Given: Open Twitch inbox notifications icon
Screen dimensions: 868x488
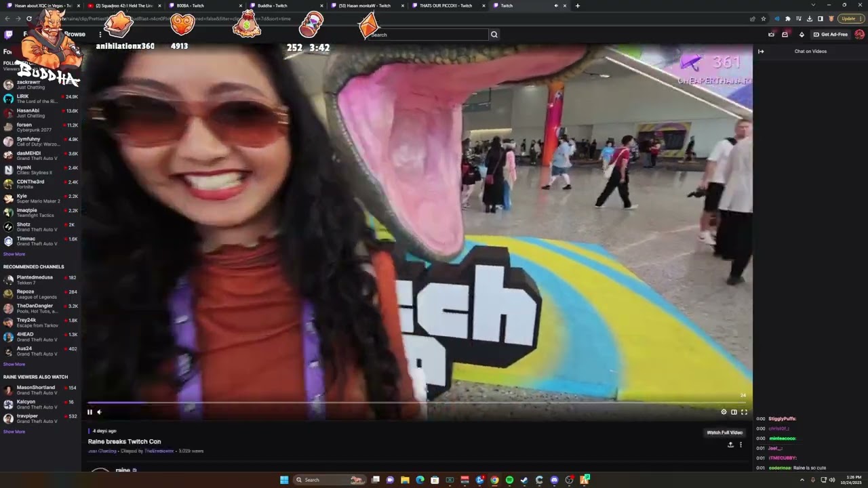Looking at the screenshot, I should (x=785, y=35).
